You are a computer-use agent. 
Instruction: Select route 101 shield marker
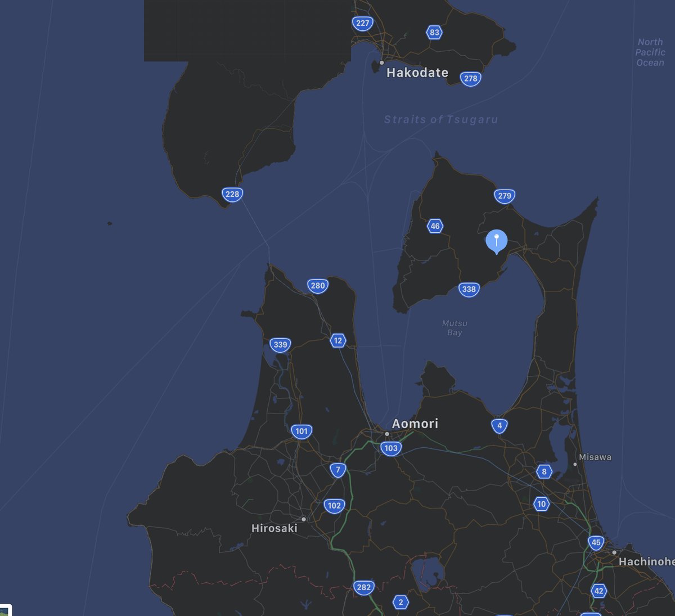tap(301, 431)
